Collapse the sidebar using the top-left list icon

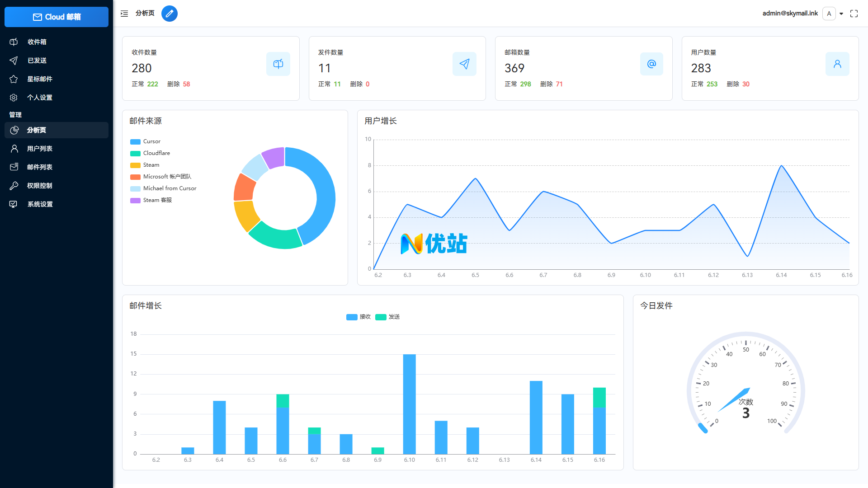(x=124, y=14)
